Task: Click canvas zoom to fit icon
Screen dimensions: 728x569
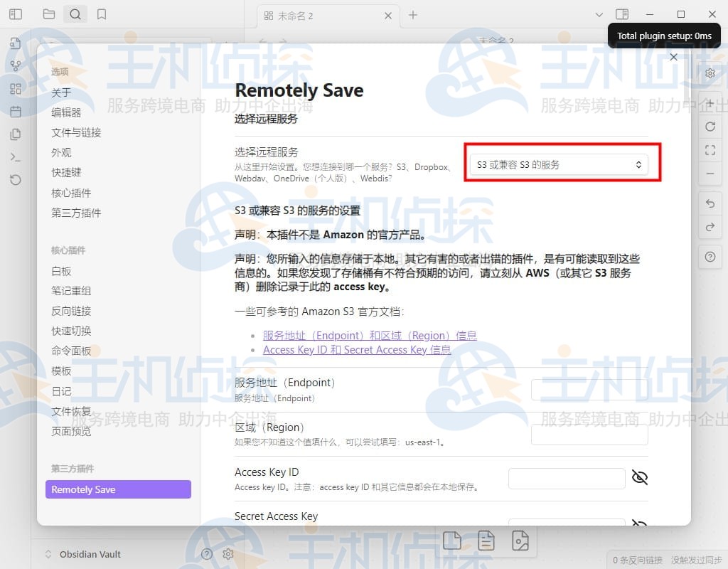Action: point(710,150)
